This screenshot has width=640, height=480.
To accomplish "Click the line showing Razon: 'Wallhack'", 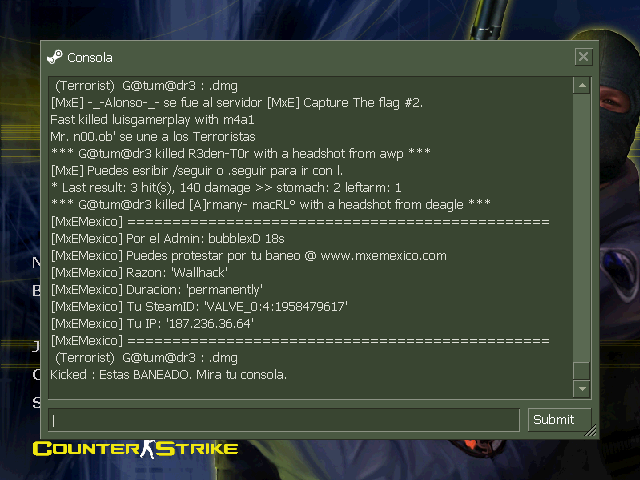I will pos(139,273).
